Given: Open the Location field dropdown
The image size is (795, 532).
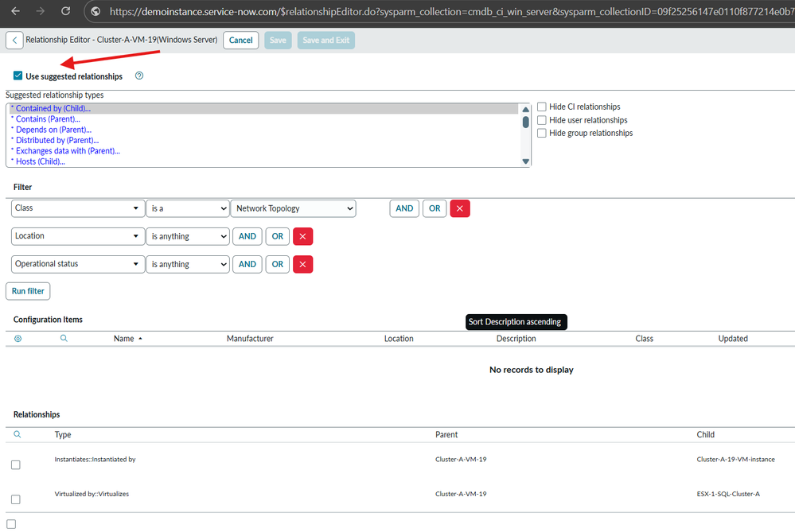Looking at the screenshot, I should tap(77, 236).
